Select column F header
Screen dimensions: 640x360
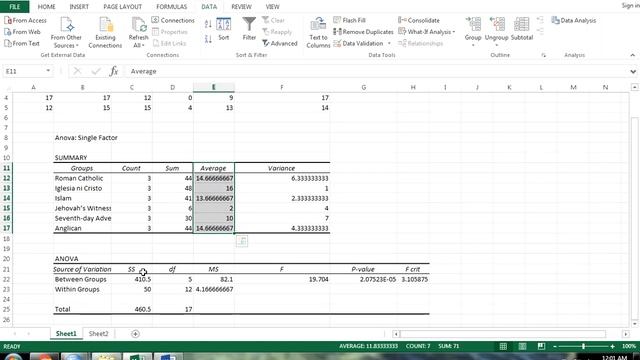coord(282,87)
